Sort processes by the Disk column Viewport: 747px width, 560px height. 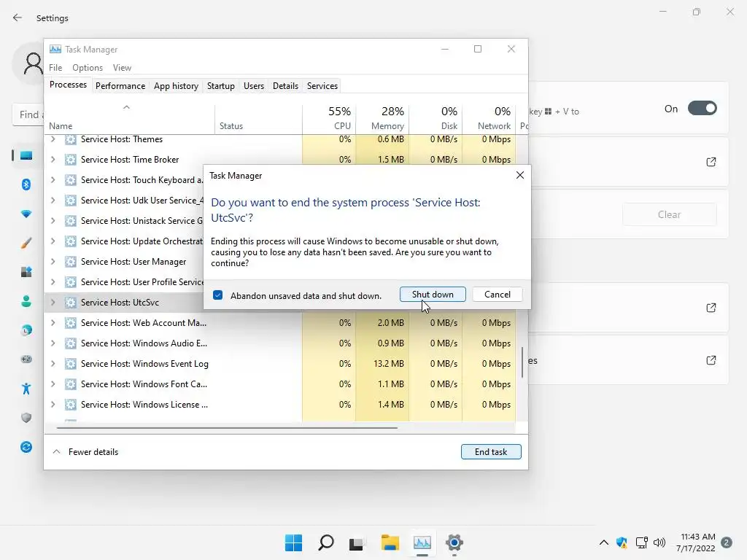coord(436,119)
